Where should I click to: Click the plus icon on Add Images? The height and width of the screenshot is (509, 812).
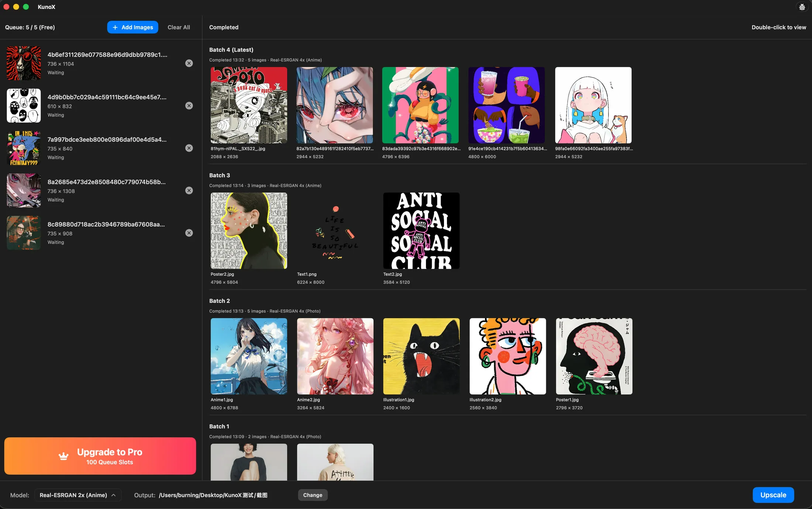click(x=115, y=27)
